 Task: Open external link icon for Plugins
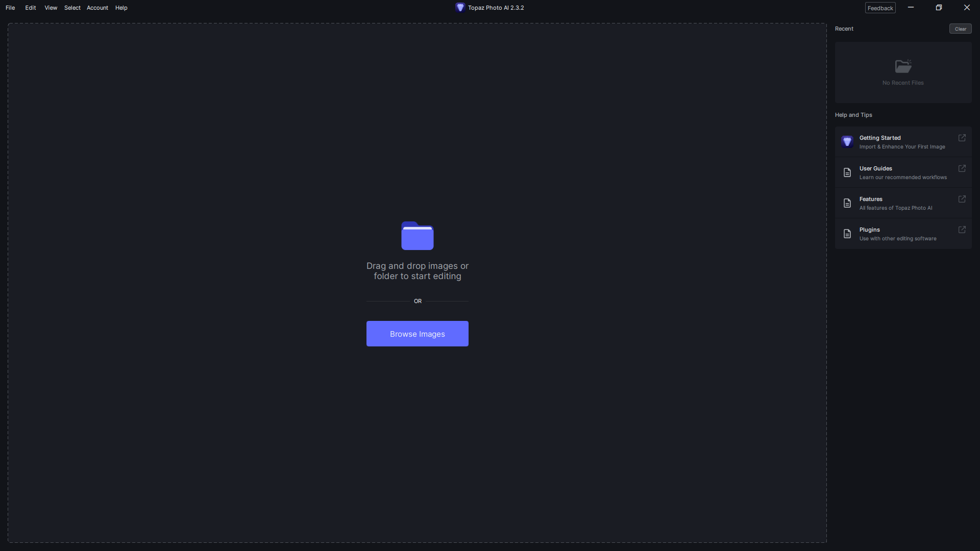[962, 230]
